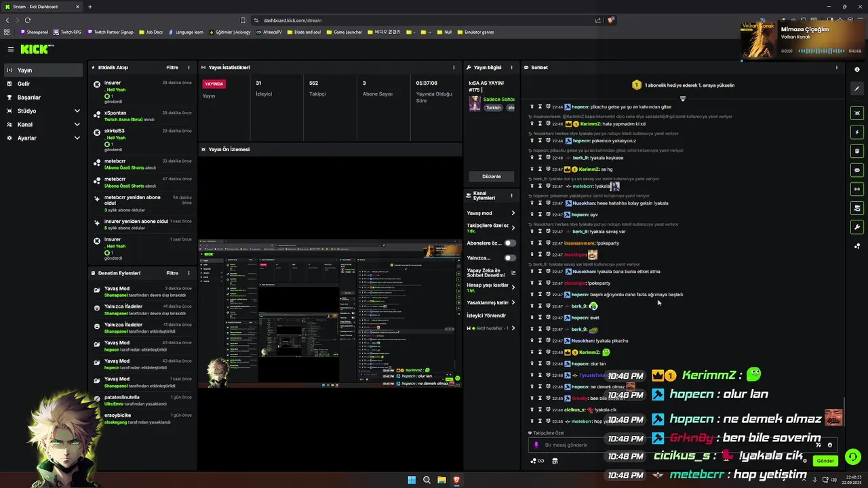Image resolution: width=868 pixels, height=488 pixels.
Task: Open Etkinlik Akışı panel options menu
Action: coord(189,67)
